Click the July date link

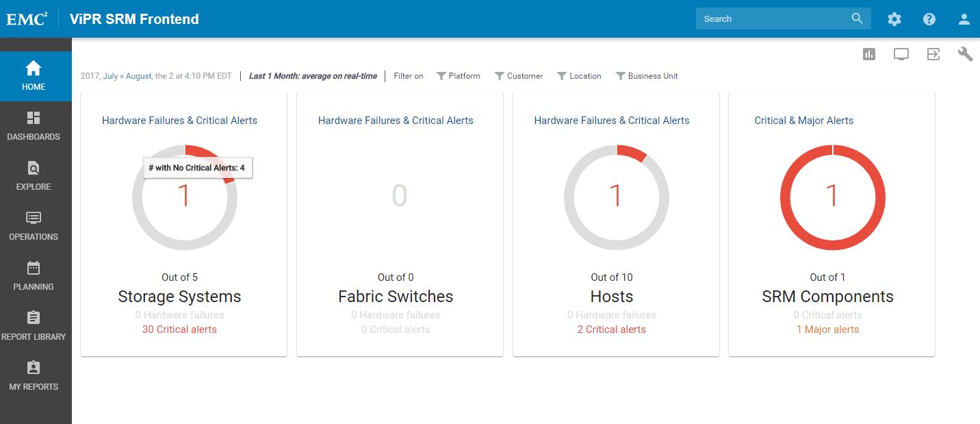[x=110, y=76]
